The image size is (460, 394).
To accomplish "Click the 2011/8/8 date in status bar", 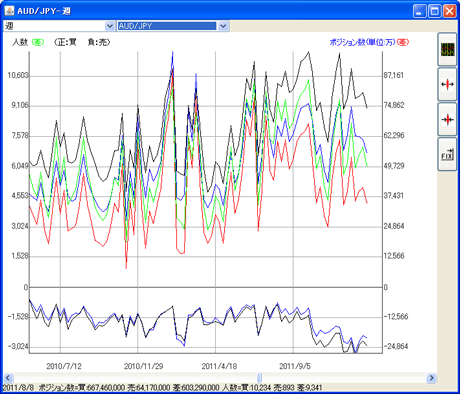I will pyautogui.click(x=18, y=388).
